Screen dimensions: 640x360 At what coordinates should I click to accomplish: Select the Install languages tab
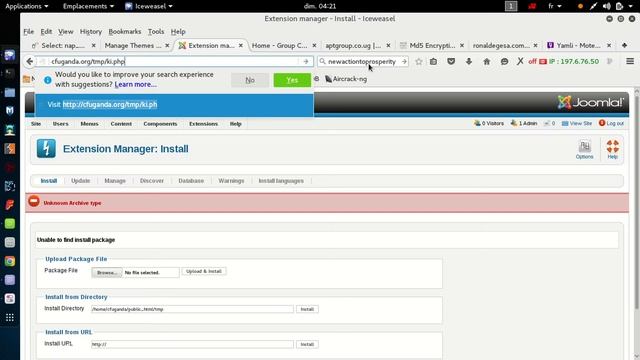click(281, 180)
